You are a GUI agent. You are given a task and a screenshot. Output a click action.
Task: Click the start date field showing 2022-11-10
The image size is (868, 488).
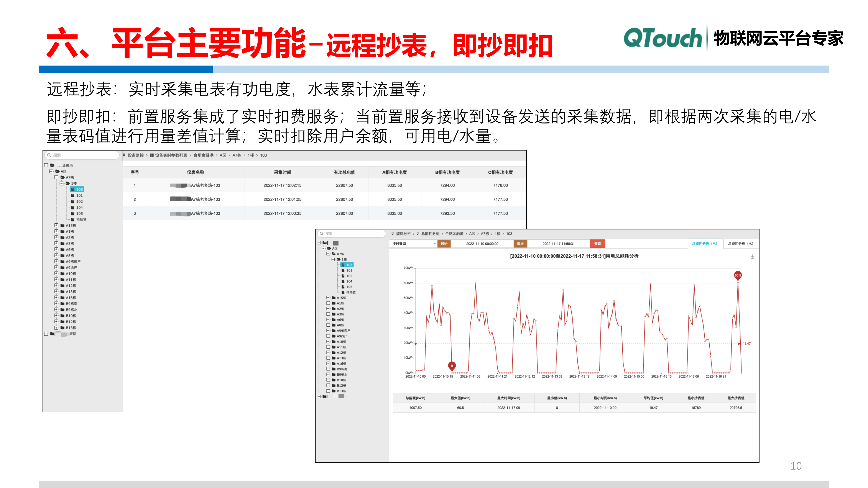point(483,244)
